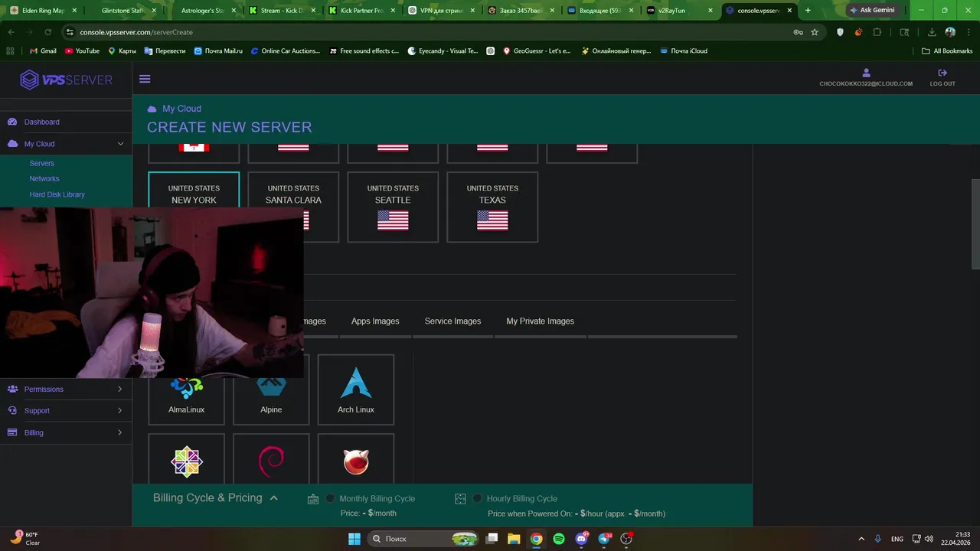The width and height of the screenshot is (980, 551).
Task: Open the Windows Start menu
Action: pos(354,539)
